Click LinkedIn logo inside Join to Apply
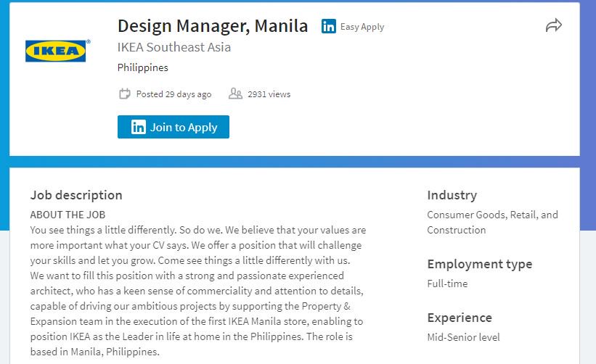 click(139, 127)
